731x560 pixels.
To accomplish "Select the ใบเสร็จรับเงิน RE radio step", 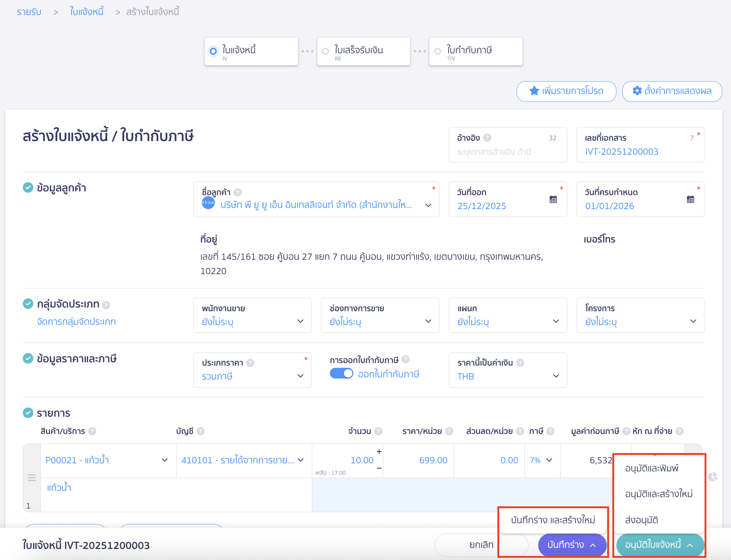I will click(x=325, y=51).
